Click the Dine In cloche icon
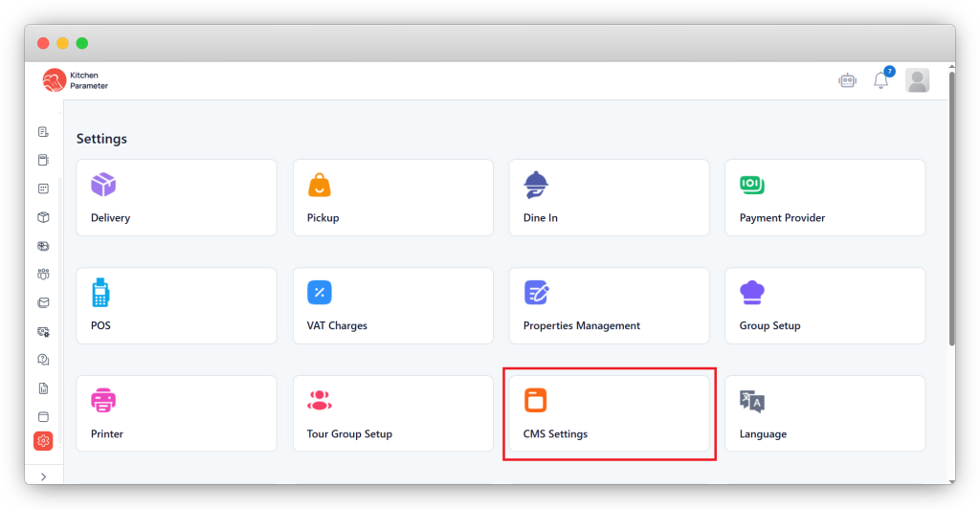 coord(536,185)
